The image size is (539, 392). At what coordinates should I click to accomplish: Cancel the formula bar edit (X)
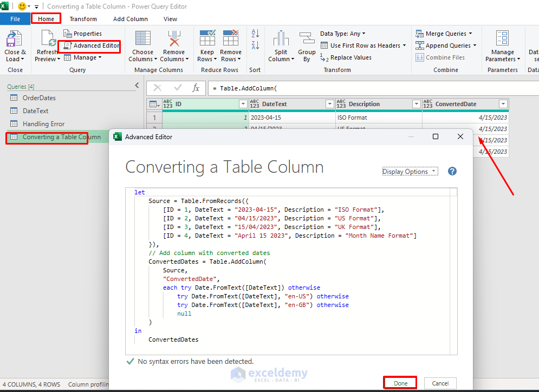158,88
